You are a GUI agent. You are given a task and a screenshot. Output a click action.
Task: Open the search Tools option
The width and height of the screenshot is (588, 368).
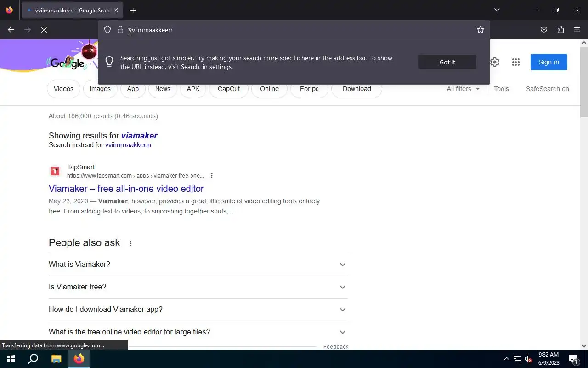click(501, 89)
